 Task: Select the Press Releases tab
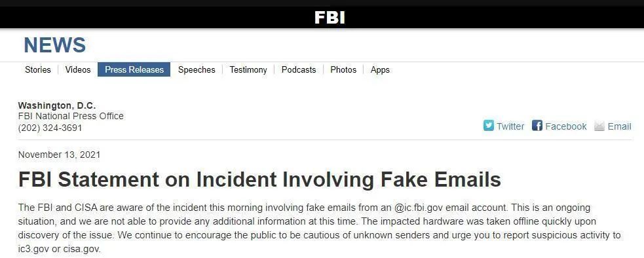click(x=134, y=69)
